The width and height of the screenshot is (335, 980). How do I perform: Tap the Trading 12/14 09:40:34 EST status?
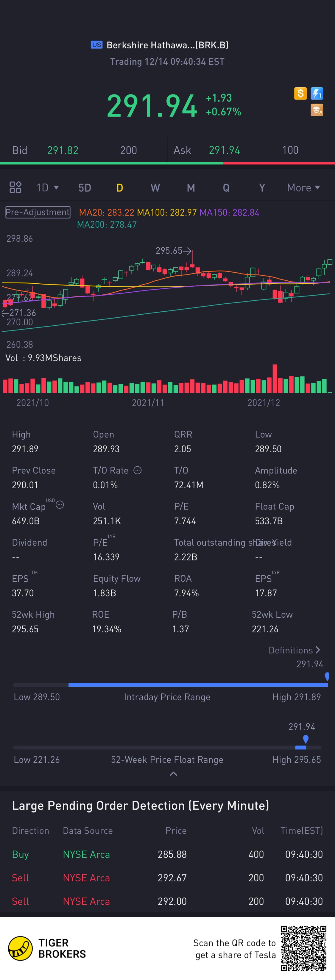pos(167,62)
